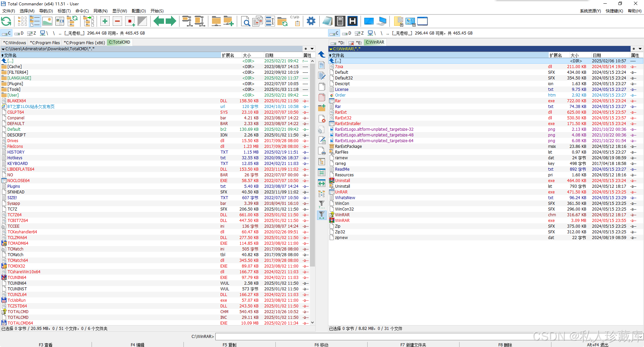Toggle full details view mode
The image size is (644, 347).
(35, 21)
